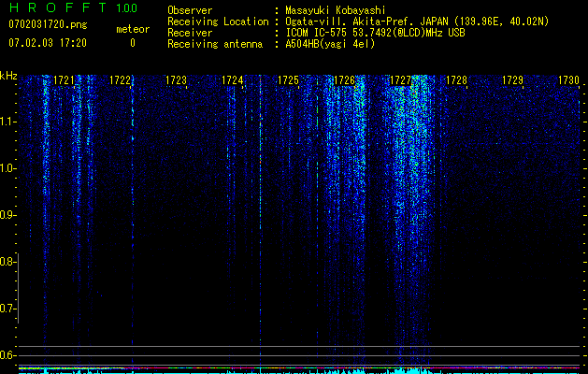Click the 1727 time marker
Screen dimensions: 588x374
click(x=400, y=80)
